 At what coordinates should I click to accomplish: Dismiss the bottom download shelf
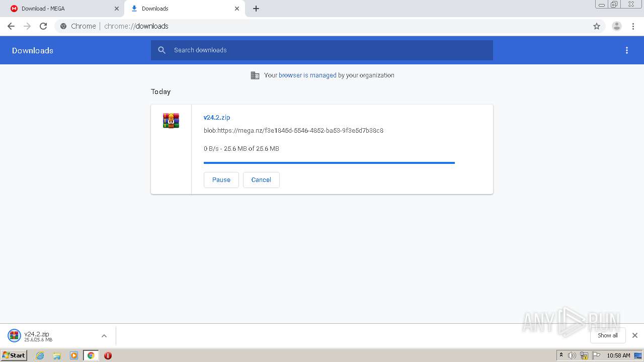635,335
